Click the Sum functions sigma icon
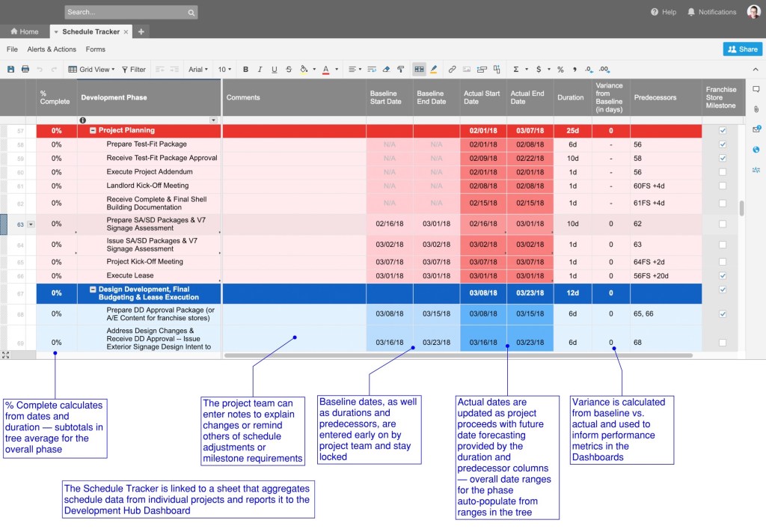 pos(515,70)
